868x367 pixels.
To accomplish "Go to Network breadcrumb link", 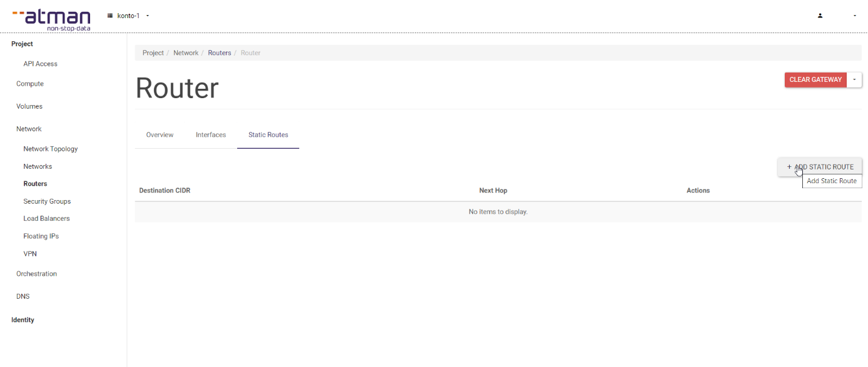I will (186, 53).
